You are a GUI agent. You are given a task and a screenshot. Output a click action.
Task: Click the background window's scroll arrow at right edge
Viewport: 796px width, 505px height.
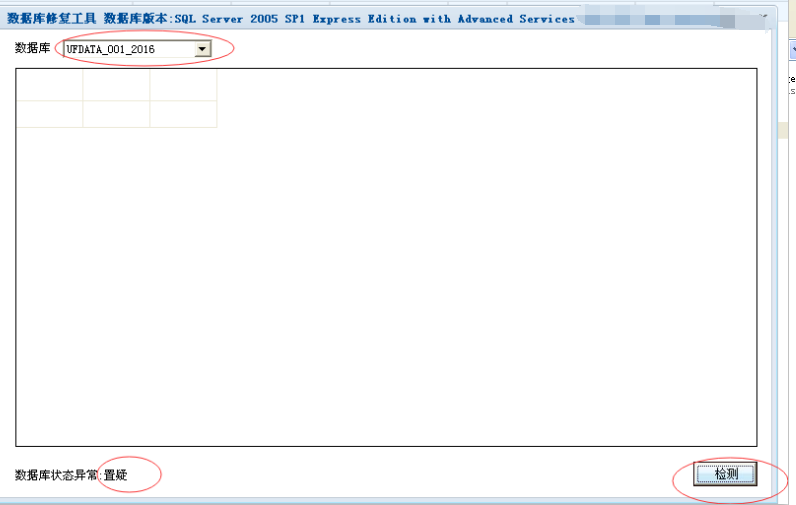tap(791, 48)
